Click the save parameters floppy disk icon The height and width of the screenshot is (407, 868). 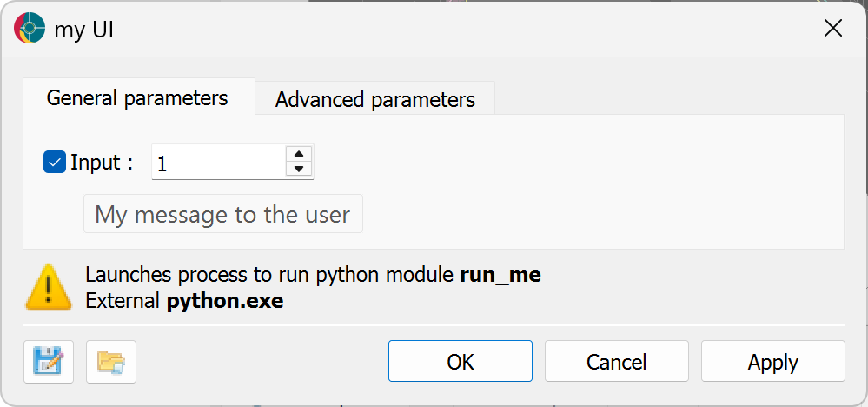pos(49,362)
